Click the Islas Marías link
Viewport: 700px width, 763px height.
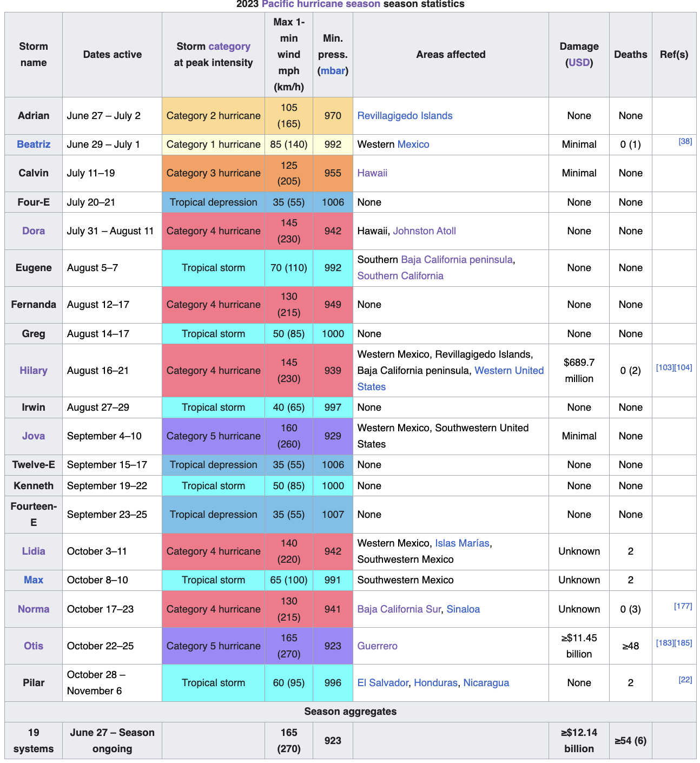(x=462, y=543)
